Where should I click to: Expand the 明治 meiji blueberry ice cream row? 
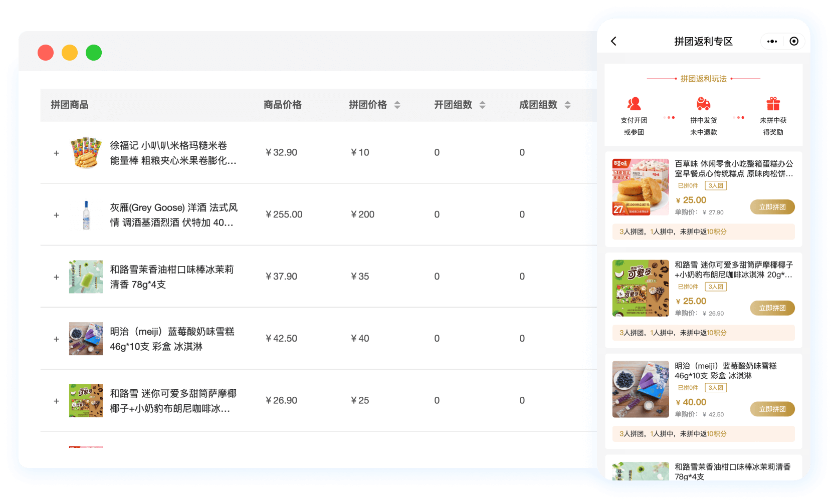[57, 339]
